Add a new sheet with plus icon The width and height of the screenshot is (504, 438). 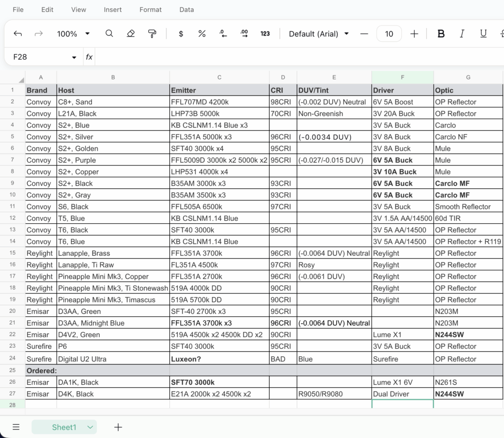pyautogui.click(x=118, y=427)
